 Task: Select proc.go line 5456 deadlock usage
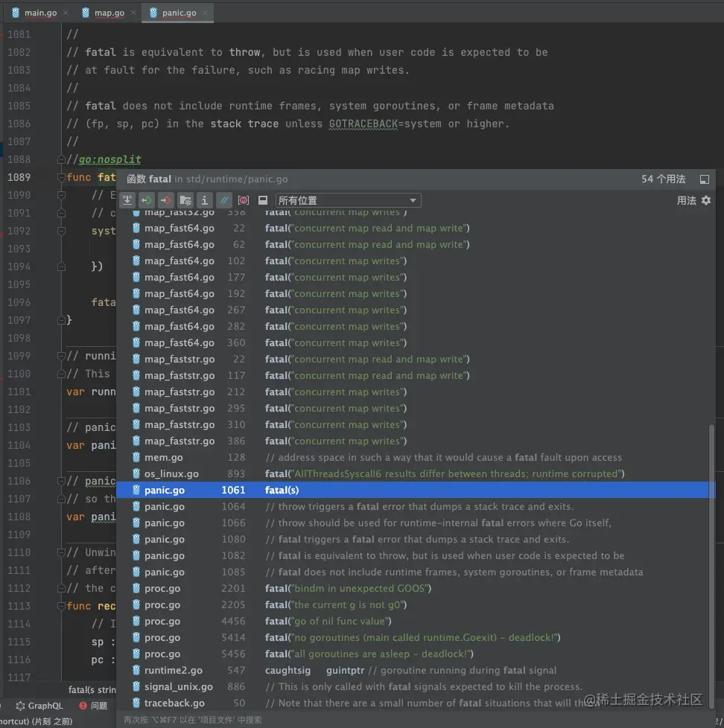pyautogui.click(x=413, y=654)
